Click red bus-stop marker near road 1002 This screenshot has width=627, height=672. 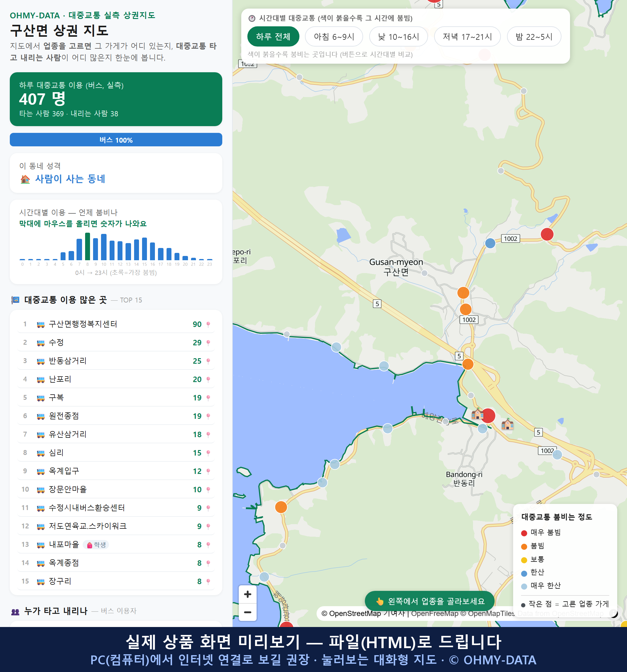coord(547,234)
